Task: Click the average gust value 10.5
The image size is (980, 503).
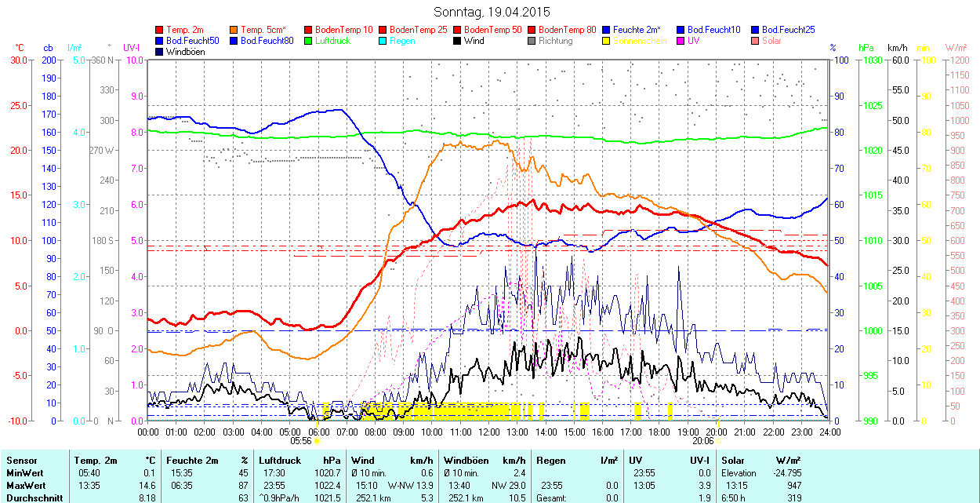Action: (517, 498)
